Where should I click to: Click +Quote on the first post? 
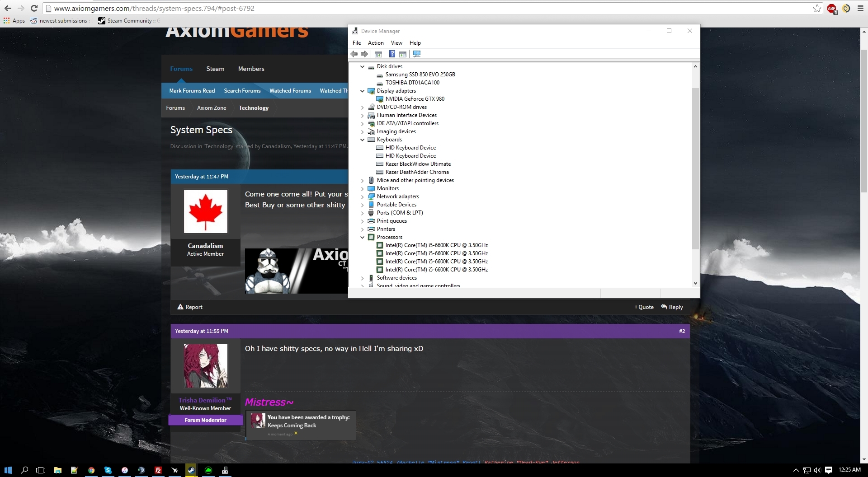[644, 307]
